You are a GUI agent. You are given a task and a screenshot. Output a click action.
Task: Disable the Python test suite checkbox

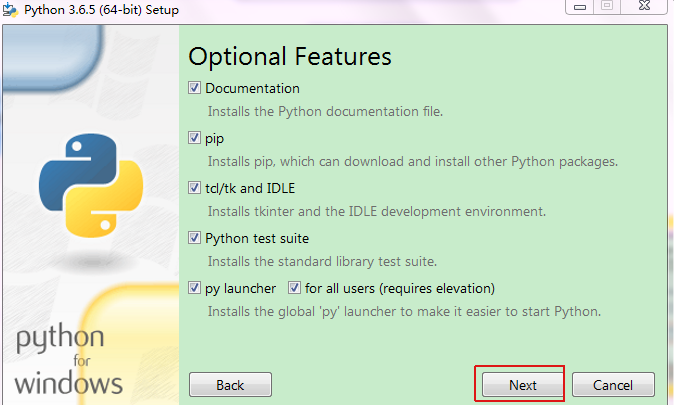coord(194,238)
